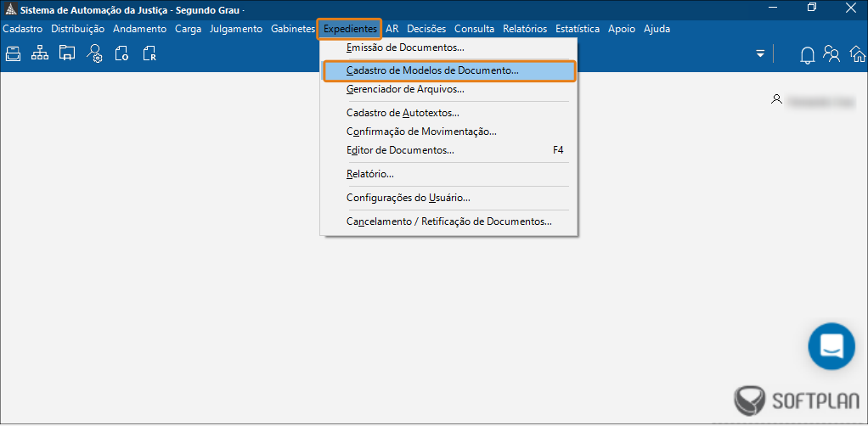Open the Cadastro menu

[x=23, y=29]
